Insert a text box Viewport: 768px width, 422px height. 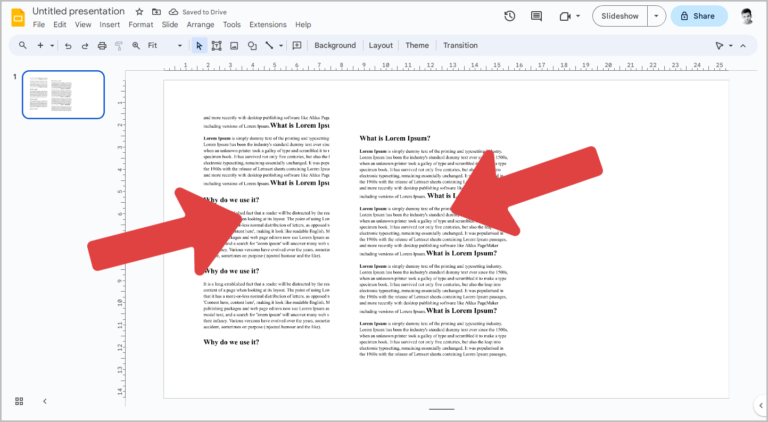(x=216, y=46)
